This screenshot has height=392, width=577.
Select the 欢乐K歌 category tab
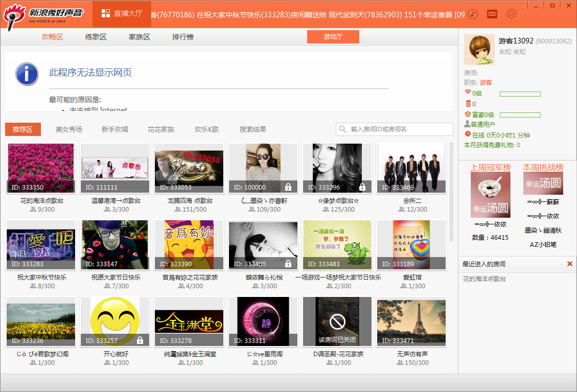click(207, 129)
